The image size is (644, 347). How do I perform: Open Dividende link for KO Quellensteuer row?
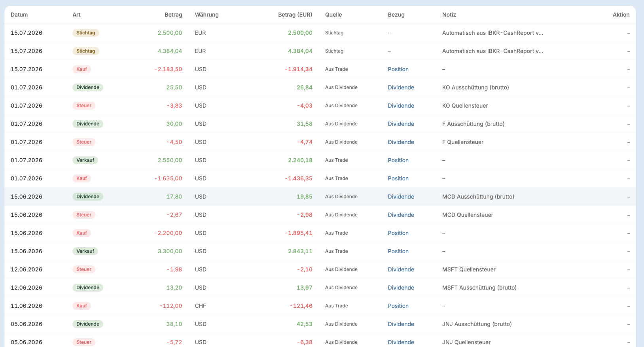point(401,106)
